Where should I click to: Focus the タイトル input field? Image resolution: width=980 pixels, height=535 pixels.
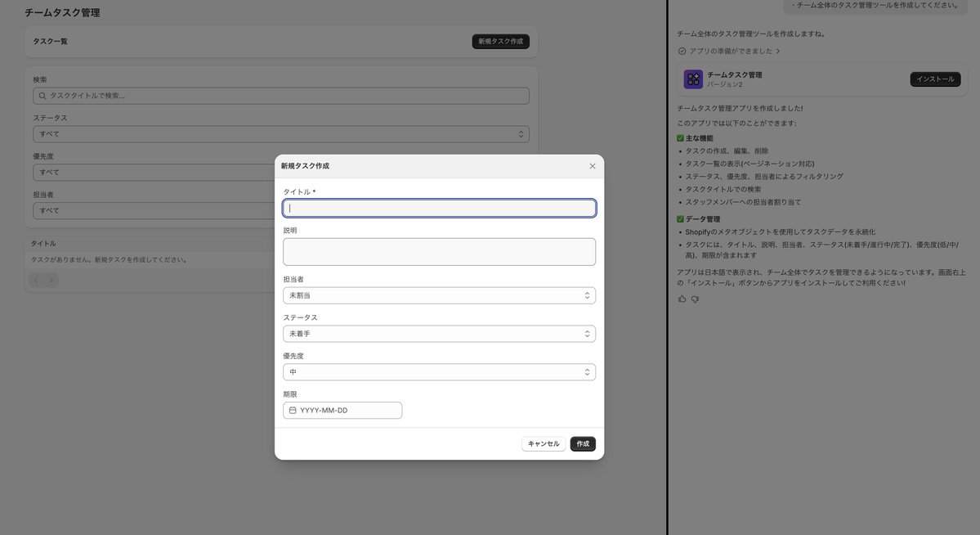(439, 209)
